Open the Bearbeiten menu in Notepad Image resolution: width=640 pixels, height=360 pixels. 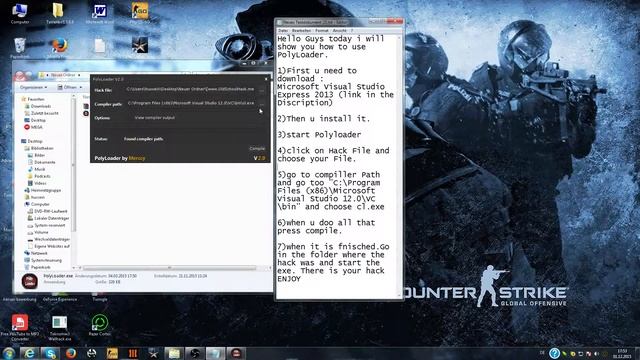(x=302, y=31)
